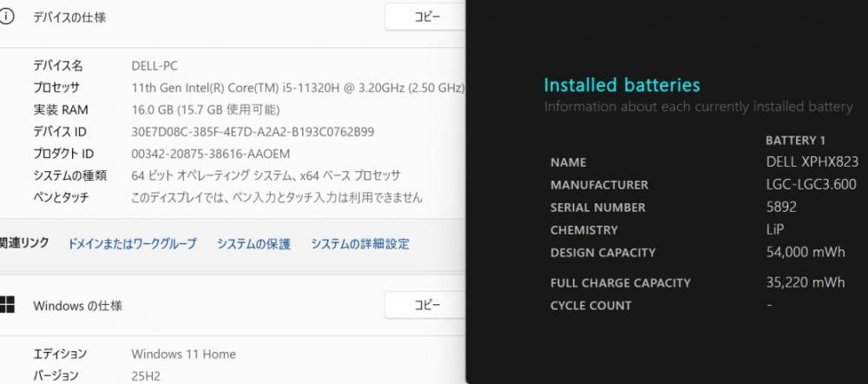Select product ID value 00342-20875-38616-AAOEM
The image size is (868, 384).
pos(210,154)
